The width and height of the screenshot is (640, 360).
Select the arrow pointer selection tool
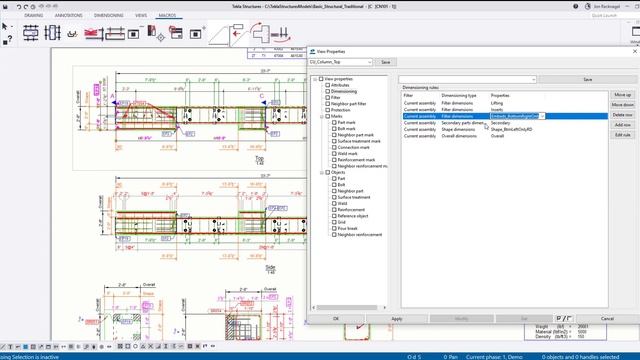pos(4,27)
